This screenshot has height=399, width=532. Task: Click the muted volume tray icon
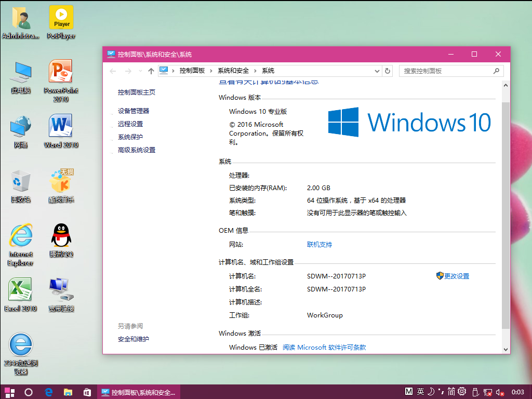(x=500, y=392)
